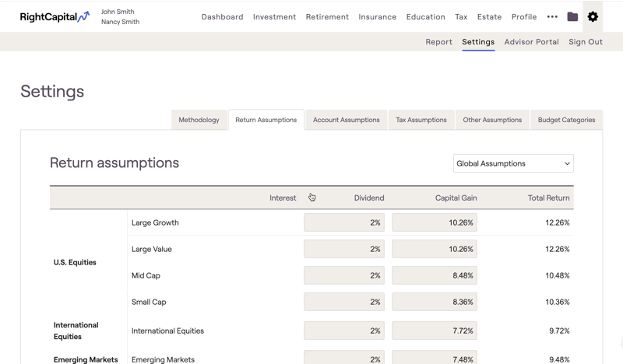
Task: Edit Large Growth dividend field
Action: (344, 222)
